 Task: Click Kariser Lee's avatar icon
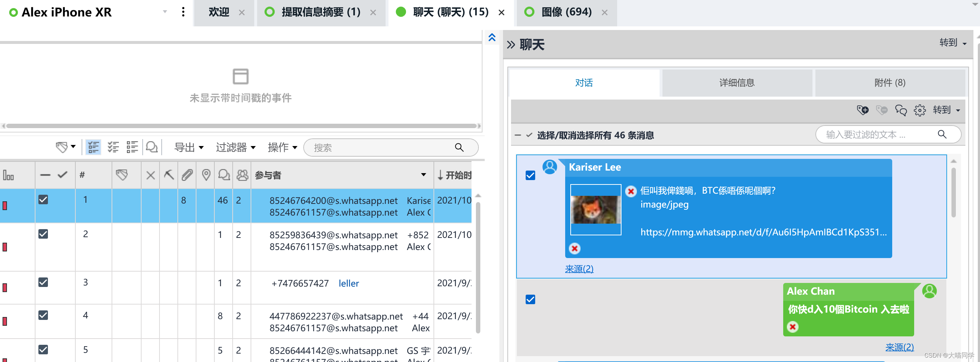[x=549, y=167]
